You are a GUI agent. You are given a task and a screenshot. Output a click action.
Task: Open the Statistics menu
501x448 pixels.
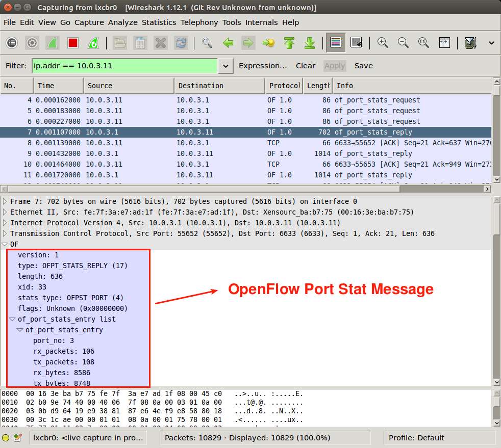coord(159,22)
